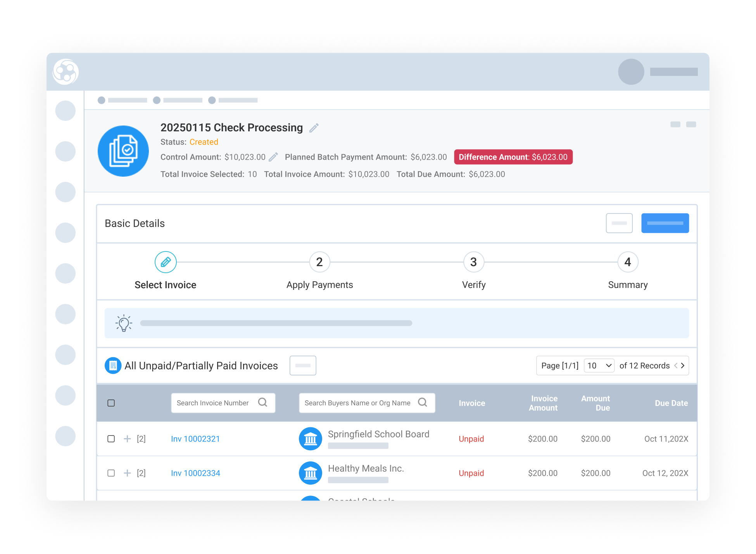Screen dimensions: 756x554
Task: Click the blue primary button in Basic Details
Action: pyautogui.click(x=665, y=223)
